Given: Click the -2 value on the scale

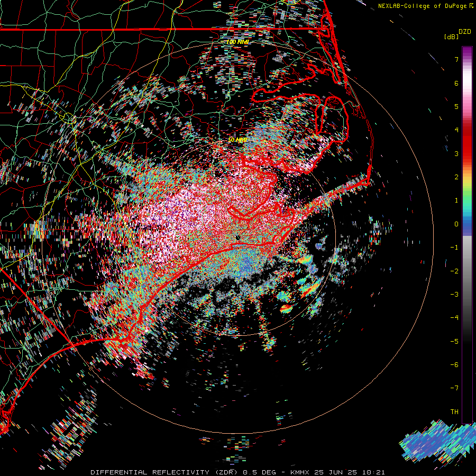Looking at the screenshot, I should coord(454,271).
